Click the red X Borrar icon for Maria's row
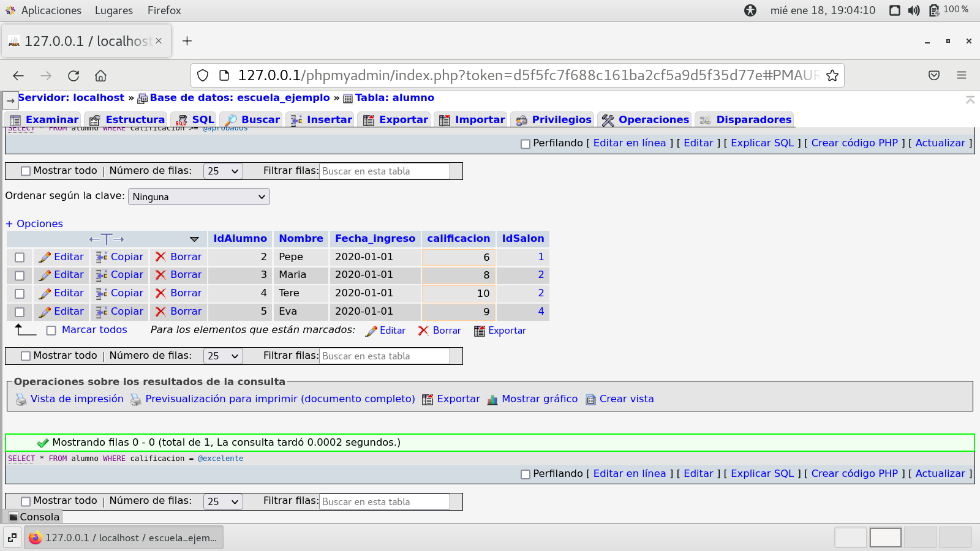The height and width of the screenshot is (551, 980). [160, 275]
